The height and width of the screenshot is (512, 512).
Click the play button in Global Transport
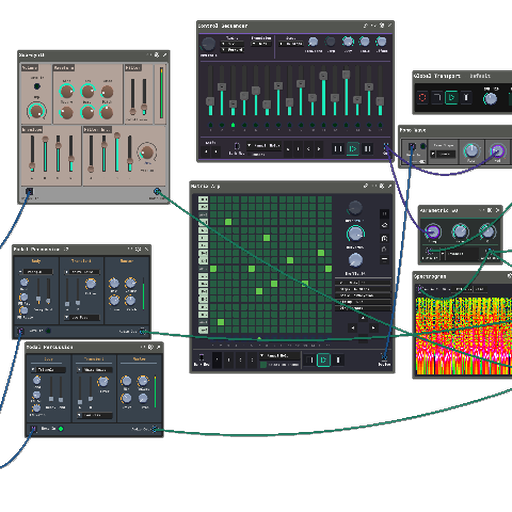pos(452,98)
